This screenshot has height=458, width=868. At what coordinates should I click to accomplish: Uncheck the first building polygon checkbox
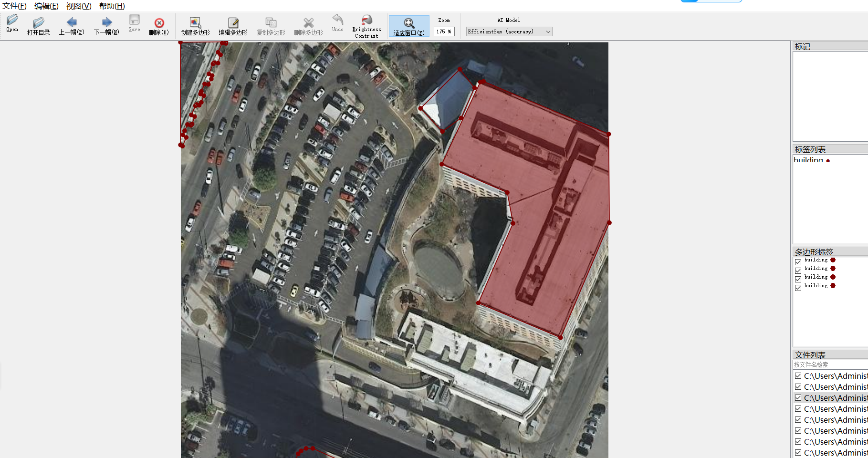click(798, 262)
